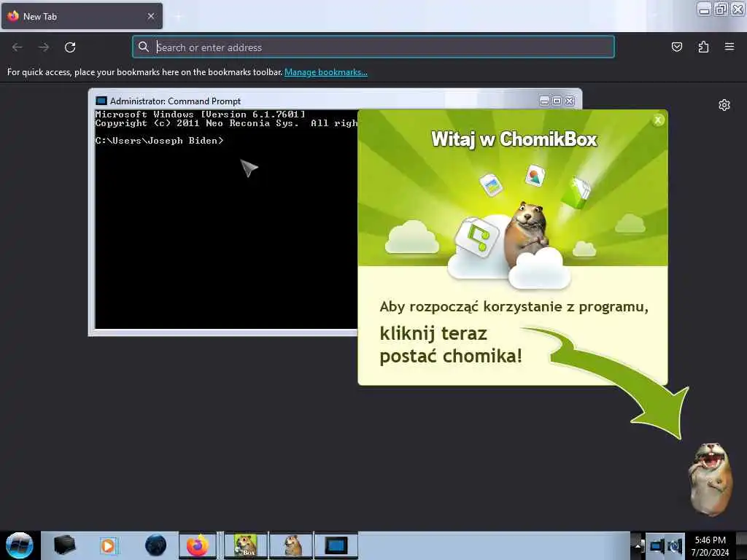Open the network tray icon
The image size is (747, 560).
click(x=657, y=545)
